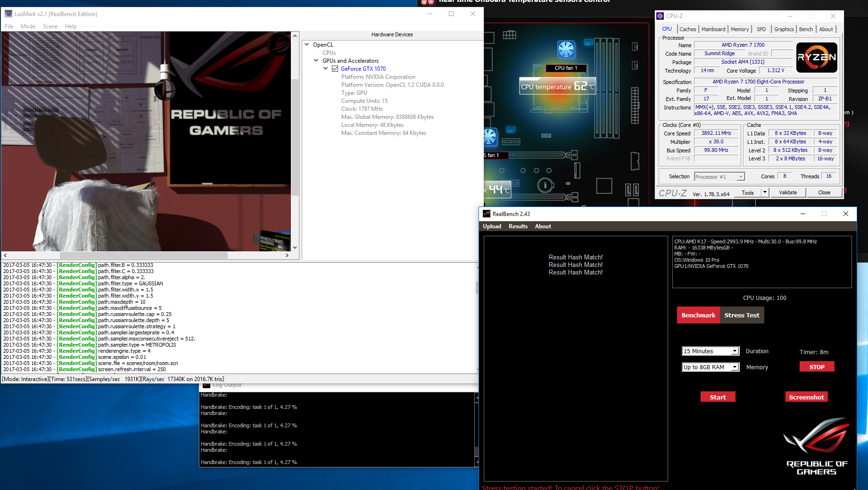Click the LuxMark title bar app icon
868x490 pixels.
tap(8, 14)
